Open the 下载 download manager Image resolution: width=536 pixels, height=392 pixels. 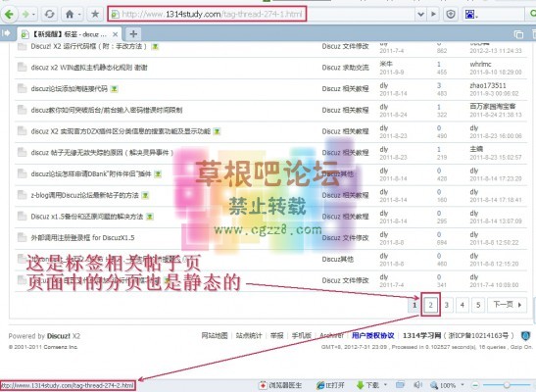367,385
